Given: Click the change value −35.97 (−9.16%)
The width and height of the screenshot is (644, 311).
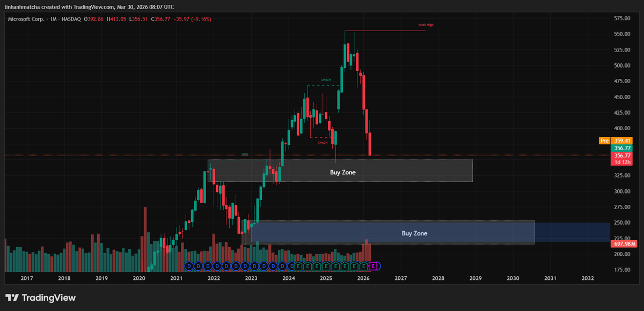Looking at the screenshot, I should point(193,19).
